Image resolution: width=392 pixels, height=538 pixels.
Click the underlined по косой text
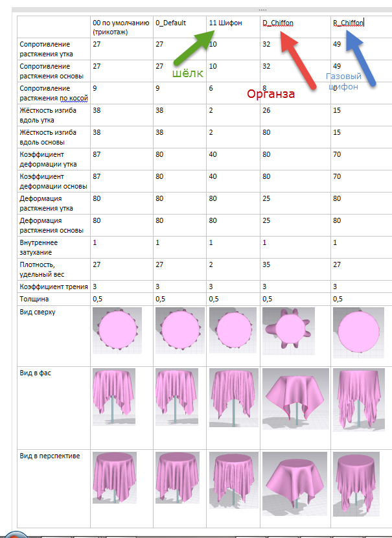[74, 98]
